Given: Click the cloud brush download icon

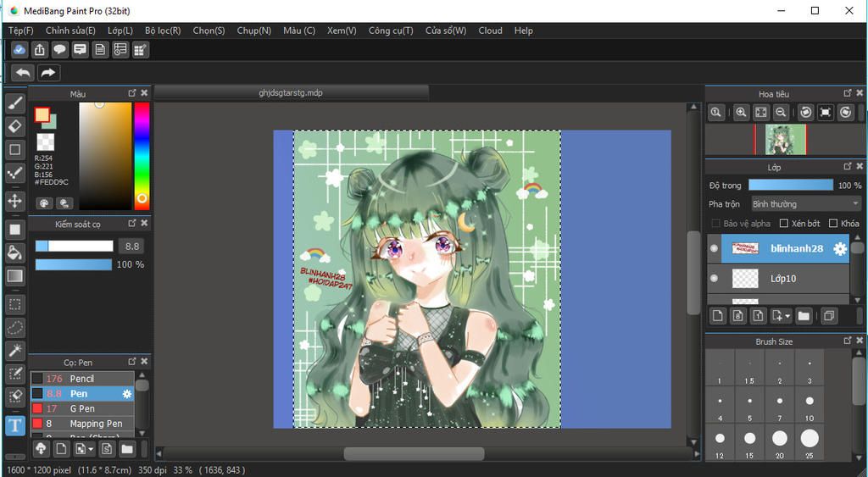Looking at the screenshot, I should (41, 449).
